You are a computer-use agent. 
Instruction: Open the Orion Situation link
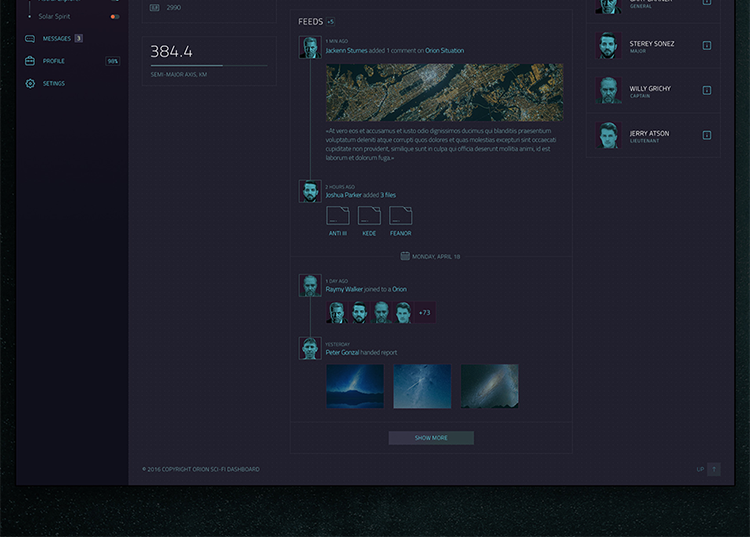pos(444,50)
